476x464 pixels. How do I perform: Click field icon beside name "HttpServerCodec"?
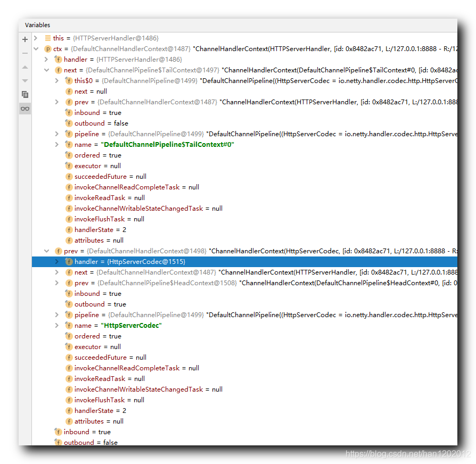click(x=69, y=325)
